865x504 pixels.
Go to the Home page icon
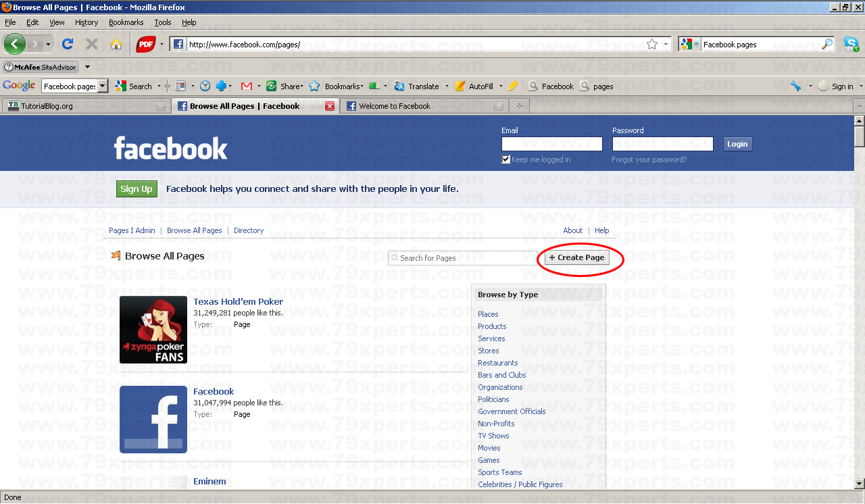tap(116, 44)
